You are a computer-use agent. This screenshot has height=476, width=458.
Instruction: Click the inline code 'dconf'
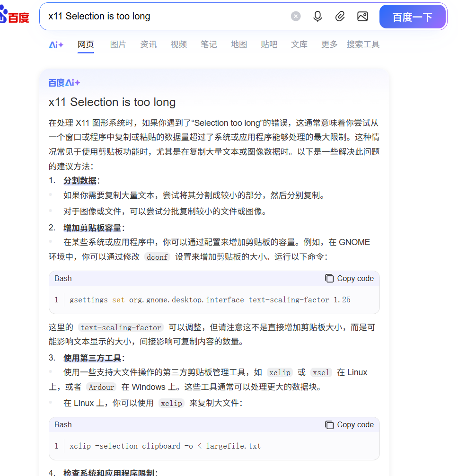tap(157, 257)
